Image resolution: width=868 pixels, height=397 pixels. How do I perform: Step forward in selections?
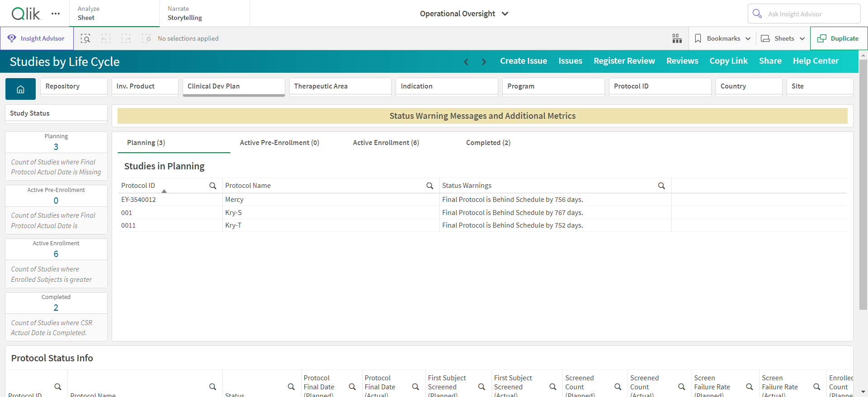click(126, 38)
